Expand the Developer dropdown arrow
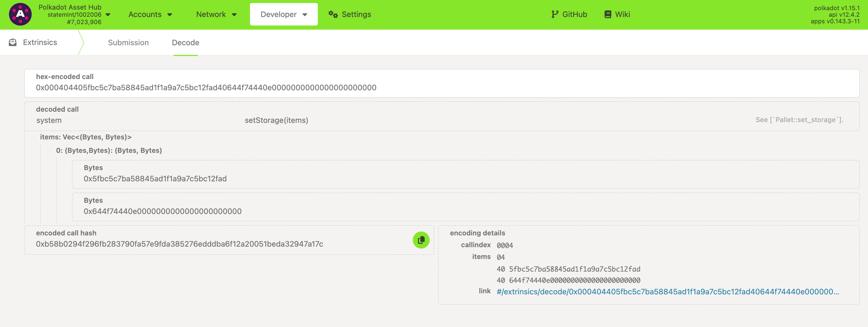 [x=305, y=15]
